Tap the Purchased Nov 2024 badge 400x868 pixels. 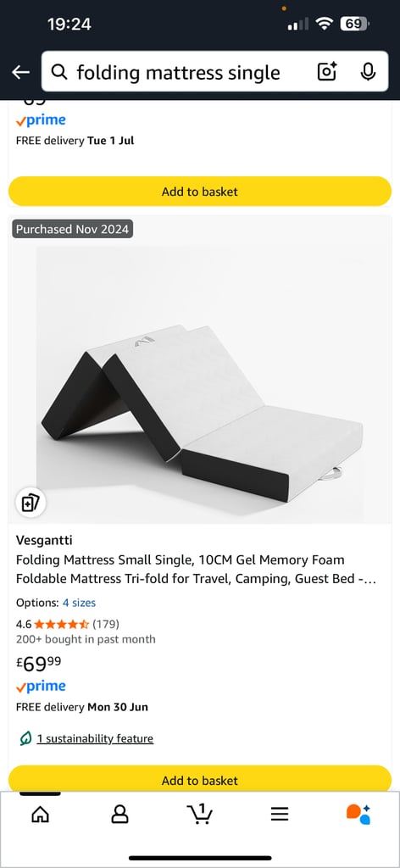point(72,229)
